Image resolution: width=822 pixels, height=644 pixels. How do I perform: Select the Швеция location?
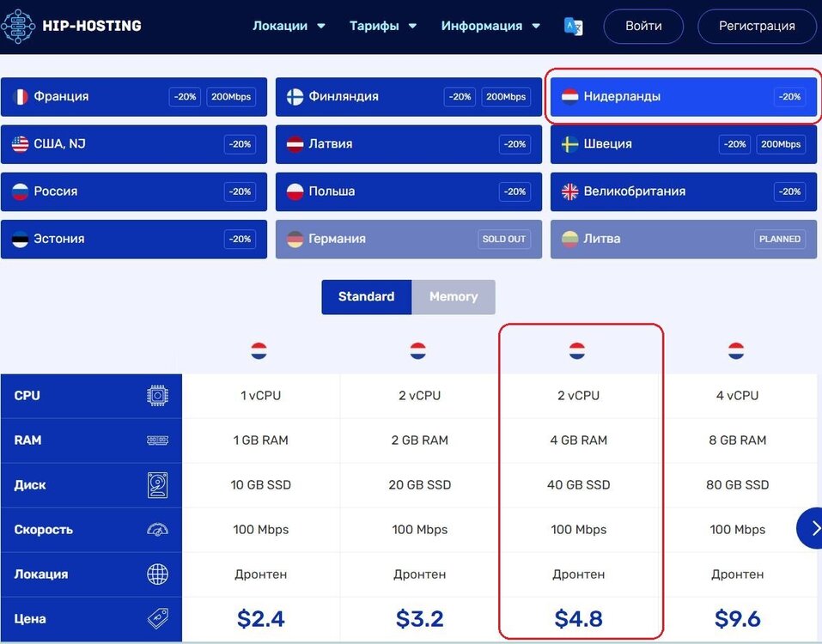[684, 144]
